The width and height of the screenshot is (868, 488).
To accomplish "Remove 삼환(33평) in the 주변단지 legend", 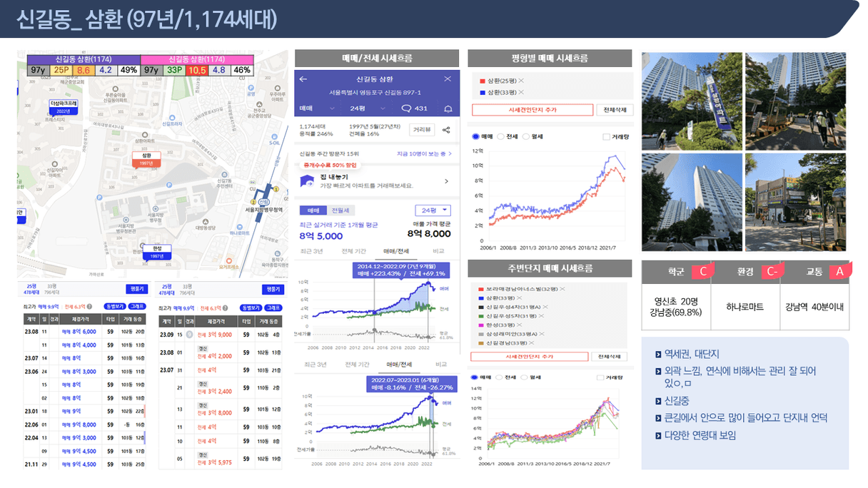I will [x=521, y=298].
